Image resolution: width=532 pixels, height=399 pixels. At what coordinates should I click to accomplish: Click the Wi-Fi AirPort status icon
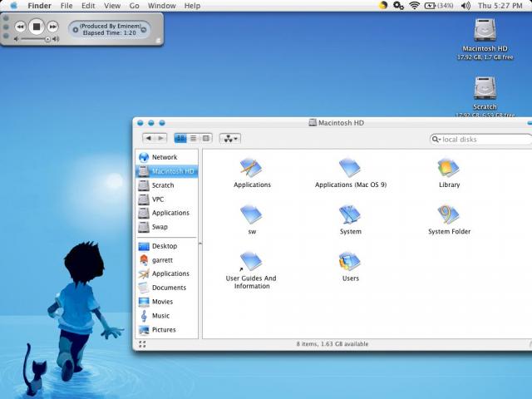click(414, 6)
